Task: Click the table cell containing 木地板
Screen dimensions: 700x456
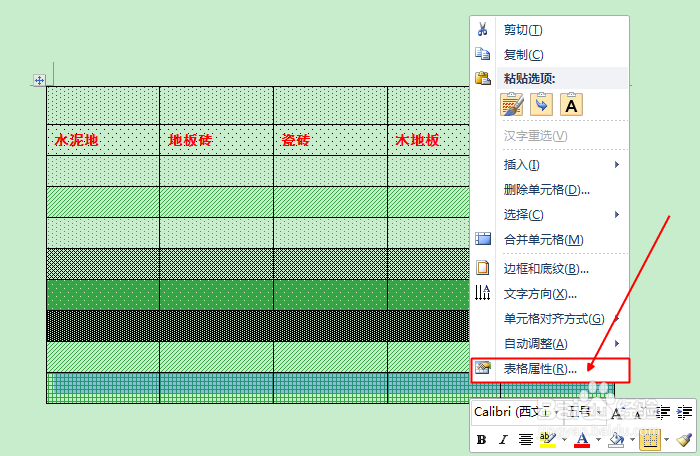Action: [429, 140]
